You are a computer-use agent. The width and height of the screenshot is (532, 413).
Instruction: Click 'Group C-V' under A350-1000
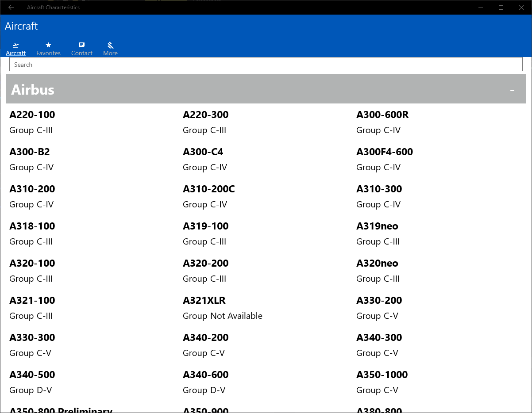coord(377,390)
